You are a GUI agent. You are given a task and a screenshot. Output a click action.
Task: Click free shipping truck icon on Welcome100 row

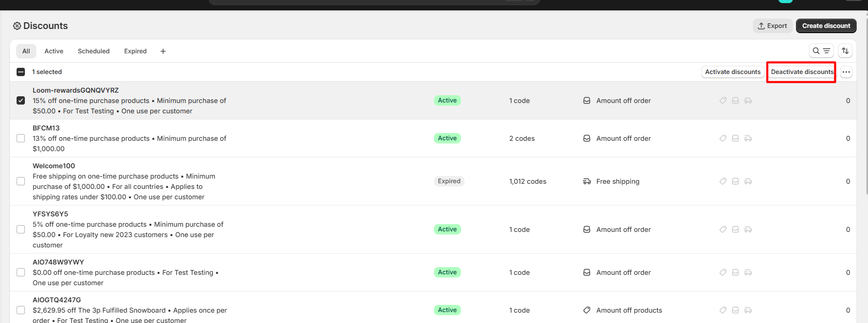click(x=587, y=181)
